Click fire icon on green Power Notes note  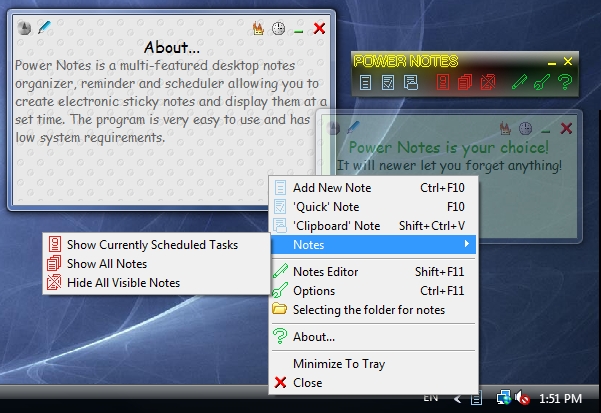[505, 128]
